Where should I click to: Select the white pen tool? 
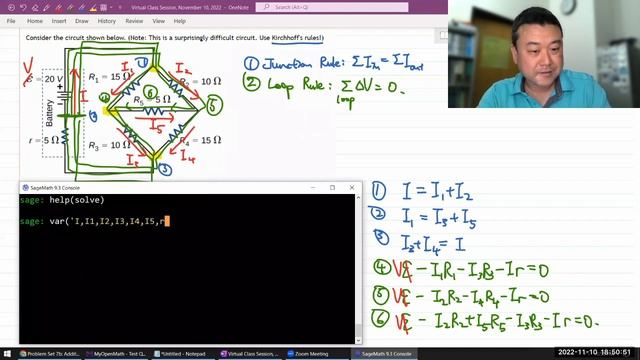click(47, 7)
